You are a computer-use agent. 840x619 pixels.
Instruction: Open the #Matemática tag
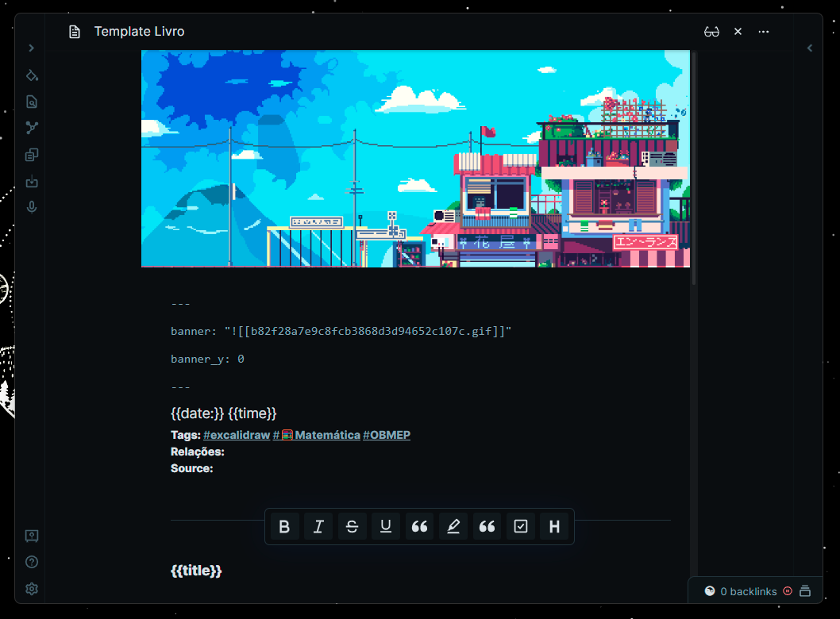click(x=317, y=436)
